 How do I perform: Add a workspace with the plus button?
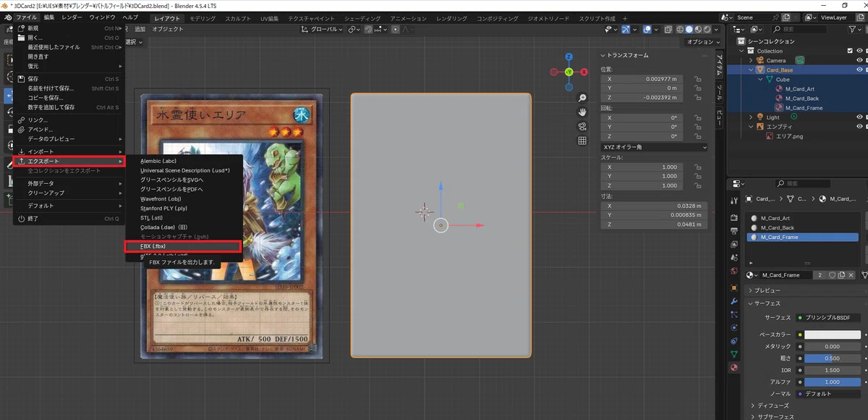click(x=626, y=17)
